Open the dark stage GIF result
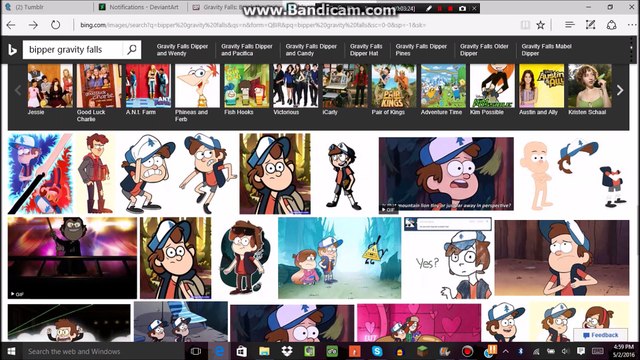Image resolution: width=640 pixels, height=360 pixels. (x=72, y=258)
